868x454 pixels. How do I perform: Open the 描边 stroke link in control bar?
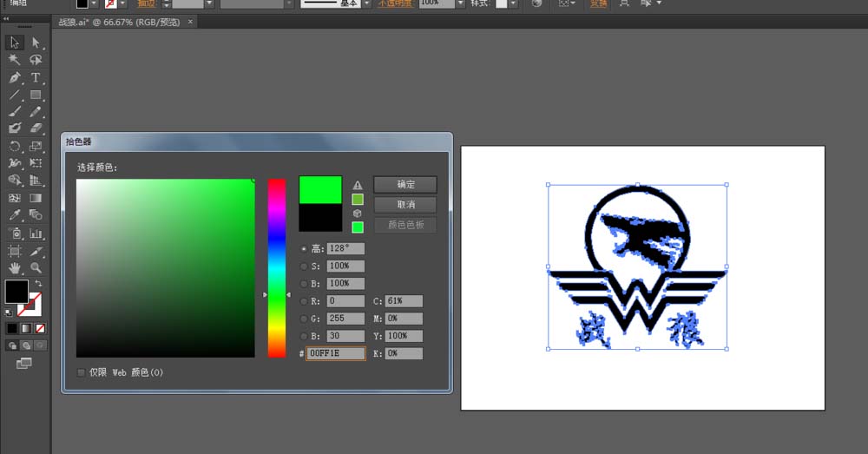(146, 3)
